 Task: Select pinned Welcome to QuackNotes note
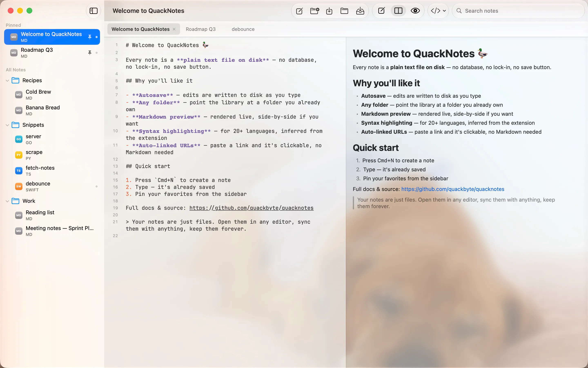tap(52, 37)
